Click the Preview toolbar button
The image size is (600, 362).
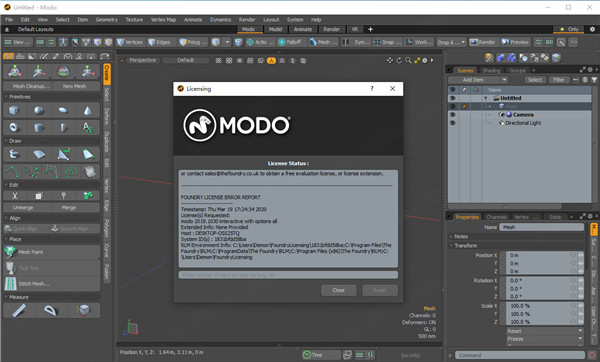pyautogui.click(x=515, y=42)
